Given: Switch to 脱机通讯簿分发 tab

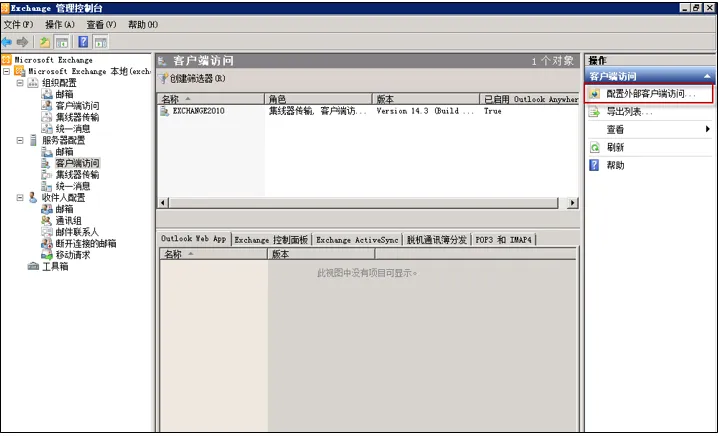Looking at the screenshot, I should click(x=437, y=240).
